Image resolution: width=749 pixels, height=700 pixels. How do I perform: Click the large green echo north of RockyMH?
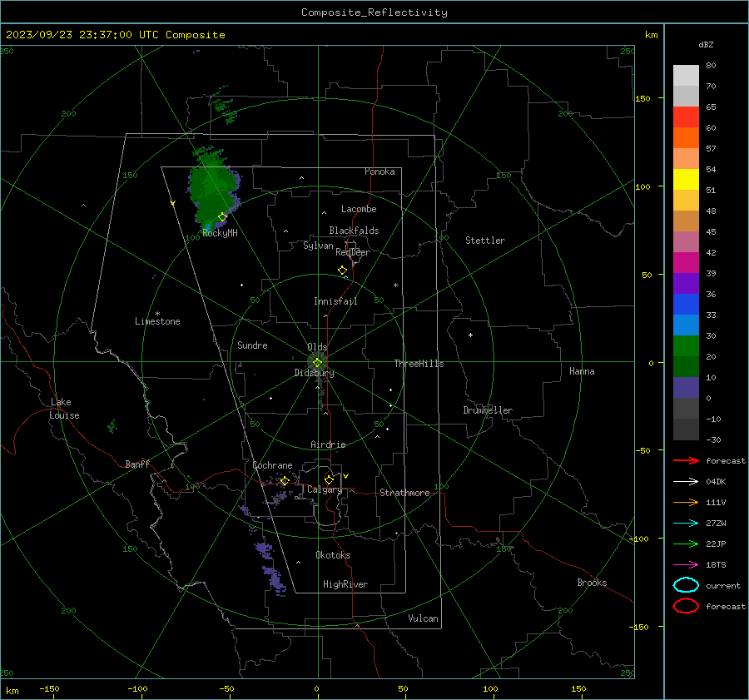point(213,188)
